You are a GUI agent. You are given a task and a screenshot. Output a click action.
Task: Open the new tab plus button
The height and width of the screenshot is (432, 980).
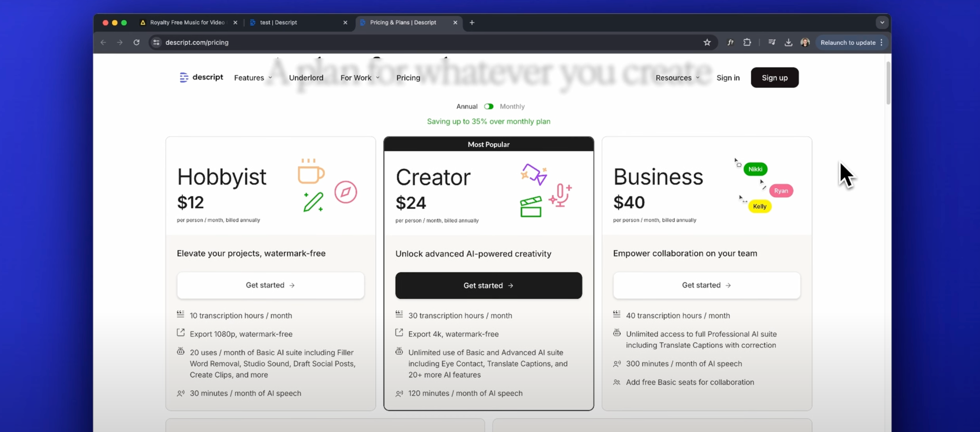point(472,22)
